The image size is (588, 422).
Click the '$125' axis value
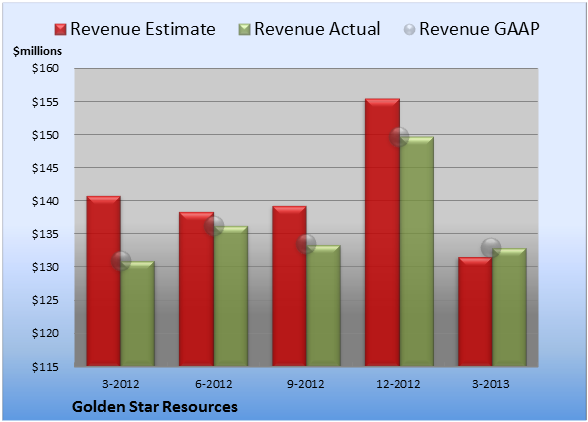(45, 300)
